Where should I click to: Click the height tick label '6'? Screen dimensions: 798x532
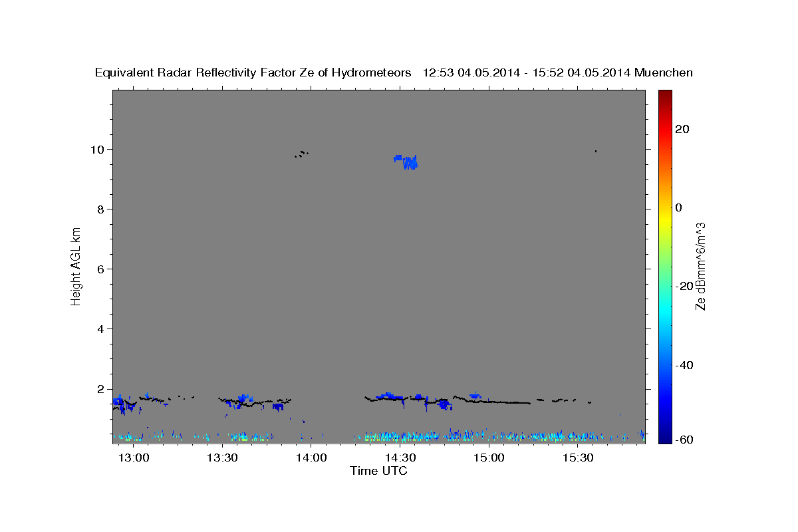[102, 269]
